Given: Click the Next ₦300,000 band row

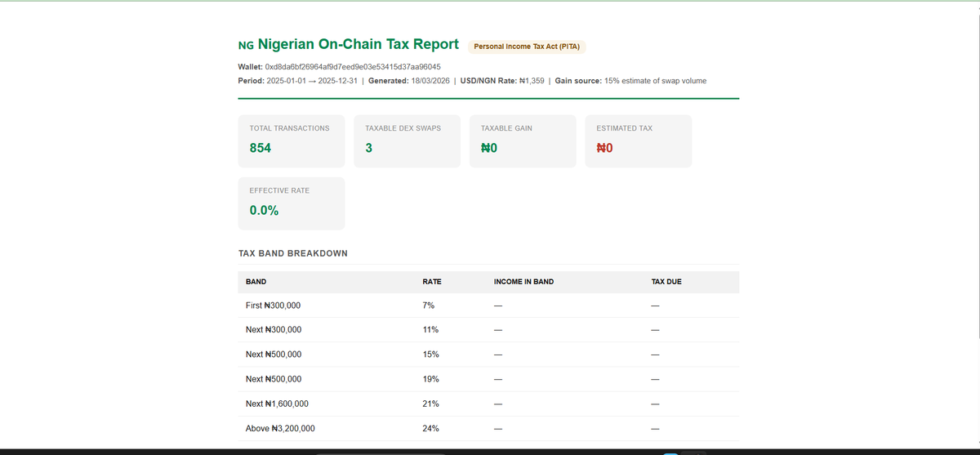Looking at the screenshot, I should pyautogui.click(x=488, y=330).
